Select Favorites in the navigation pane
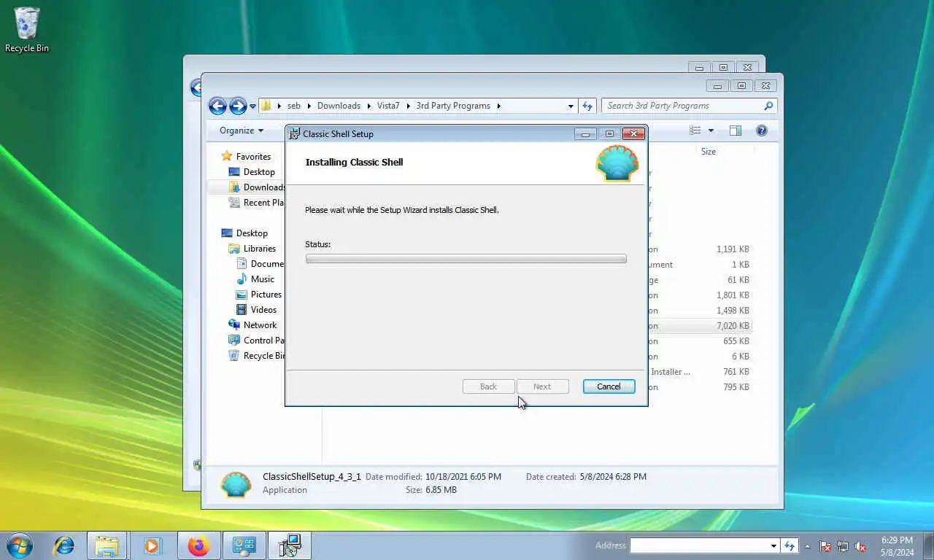The width and height of the screenshot is (934, 560). pyautogui.click(x=246, y=156)
